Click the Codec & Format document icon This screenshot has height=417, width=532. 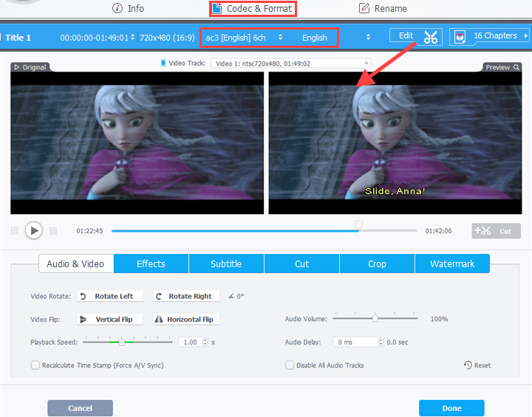216,8
